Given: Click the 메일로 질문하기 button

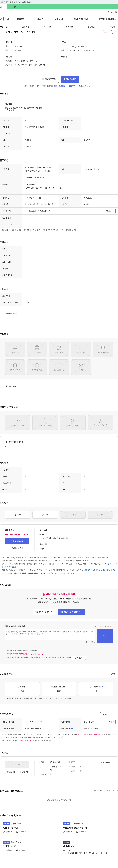Looking at the screenshot, I should [79, 658].
